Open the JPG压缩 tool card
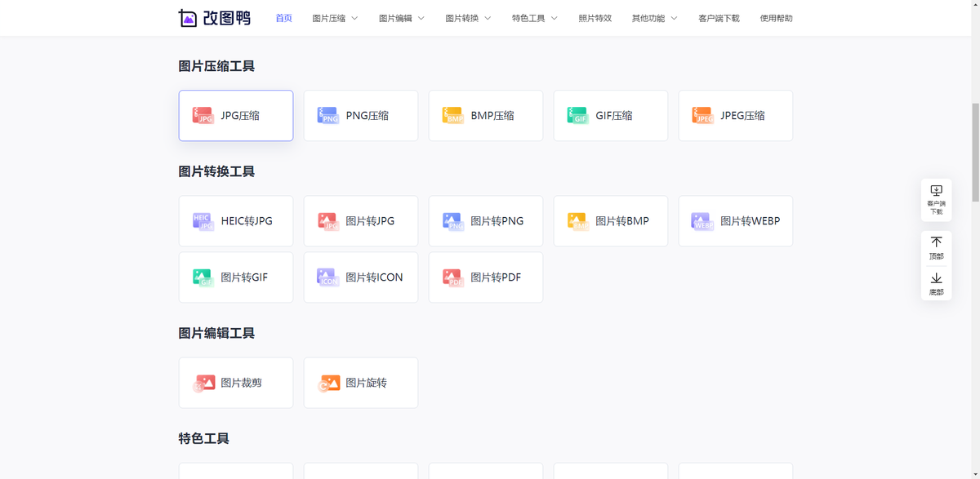The image size is (980, 479). 236,116
